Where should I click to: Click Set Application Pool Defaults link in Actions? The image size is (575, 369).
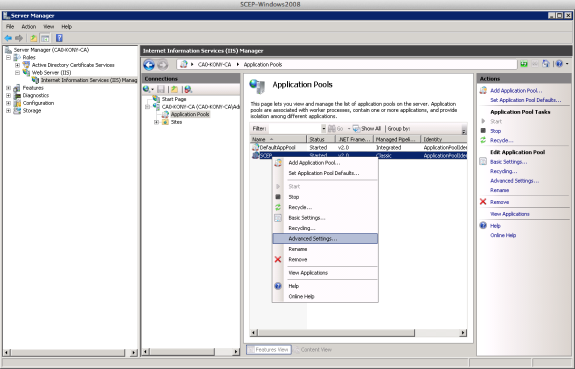coord(525,100)
